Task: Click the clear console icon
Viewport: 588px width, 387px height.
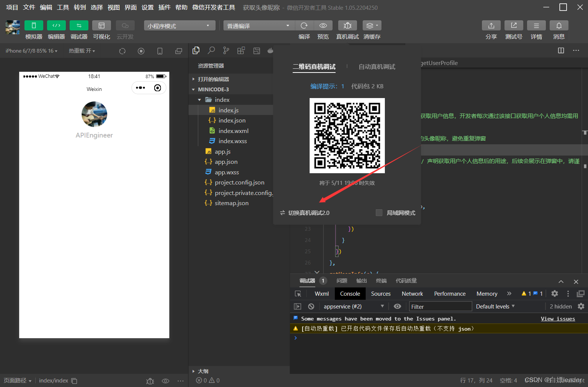Action: (311, 306)
